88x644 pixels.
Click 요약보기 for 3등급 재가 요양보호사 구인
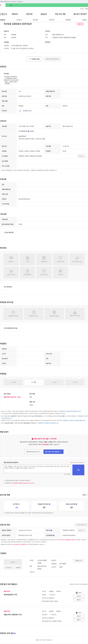[x=79, y=616]
